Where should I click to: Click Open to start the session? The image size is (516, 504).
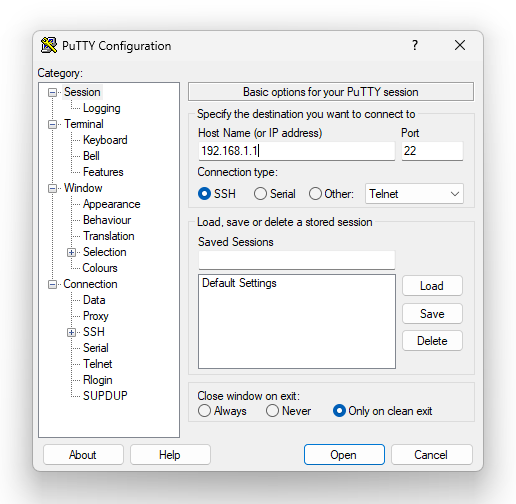pyautogui.click(x=344, y=455)
